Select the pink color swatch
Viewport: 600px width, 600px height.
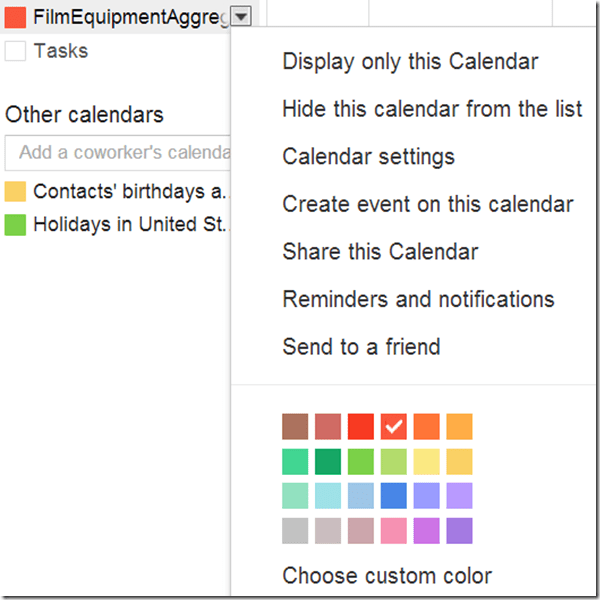point(393,531)
